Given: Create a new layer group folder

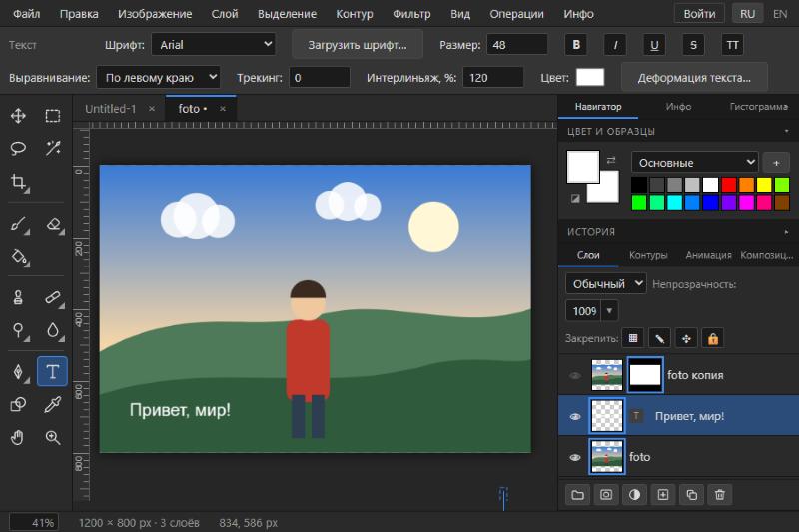Looking at the screenshot, I should coord(578,495).
